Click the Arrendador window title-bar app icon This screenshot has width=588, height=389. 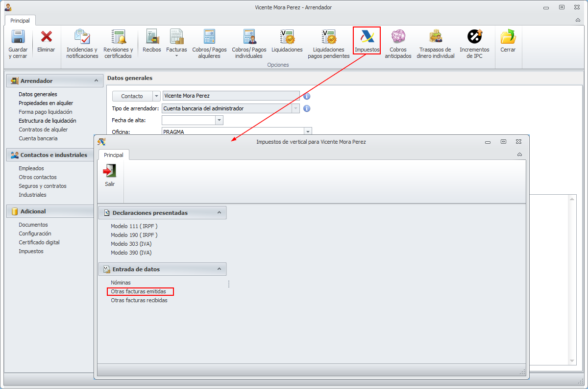pyautogui.click(x=8, y=7)
